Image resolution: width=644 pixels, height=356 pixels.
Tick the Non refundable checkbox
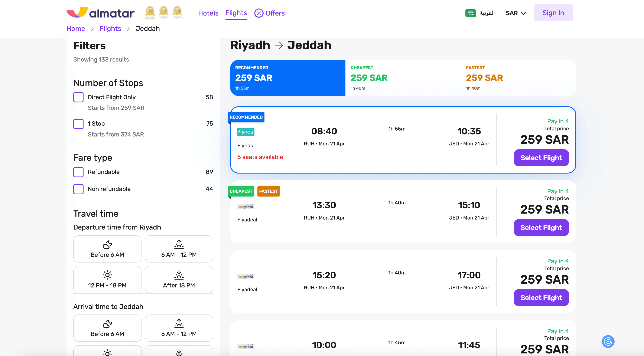tap(78, 189)
